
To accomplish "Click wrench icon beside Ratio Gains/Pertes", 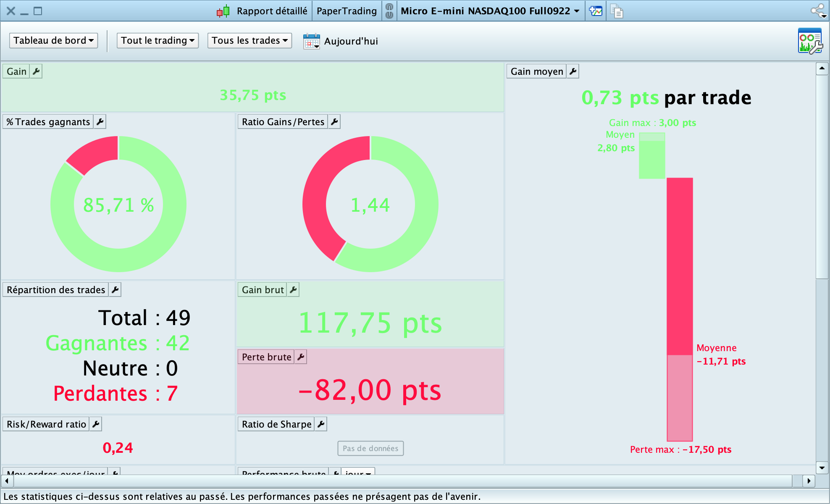I will pyautogui.click(x=334, y=122).
